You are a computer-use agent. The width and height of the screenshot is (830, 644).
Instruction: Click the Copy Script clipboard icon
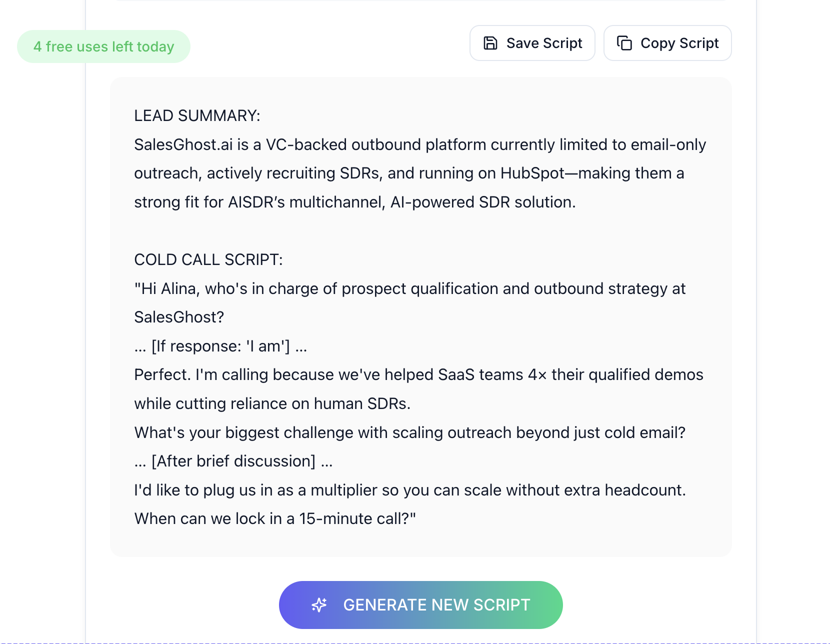[x=624, y=43]
